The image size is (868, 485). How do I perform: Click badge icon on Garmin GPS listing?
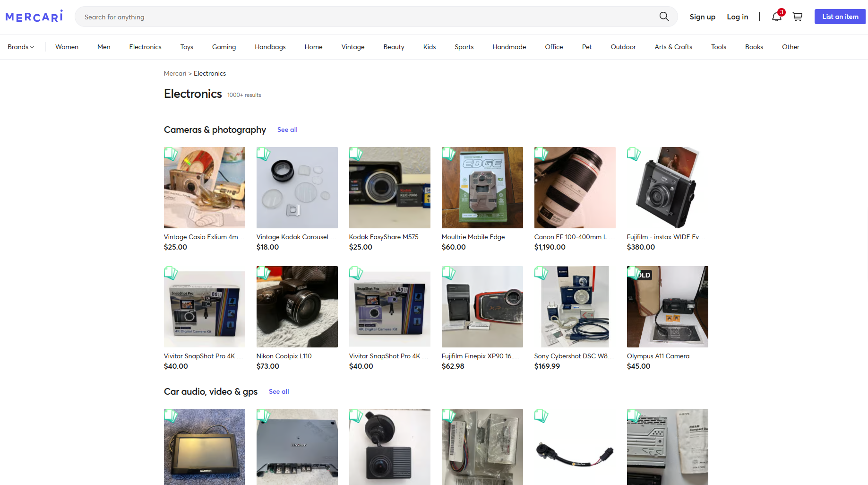coord(171,416)
